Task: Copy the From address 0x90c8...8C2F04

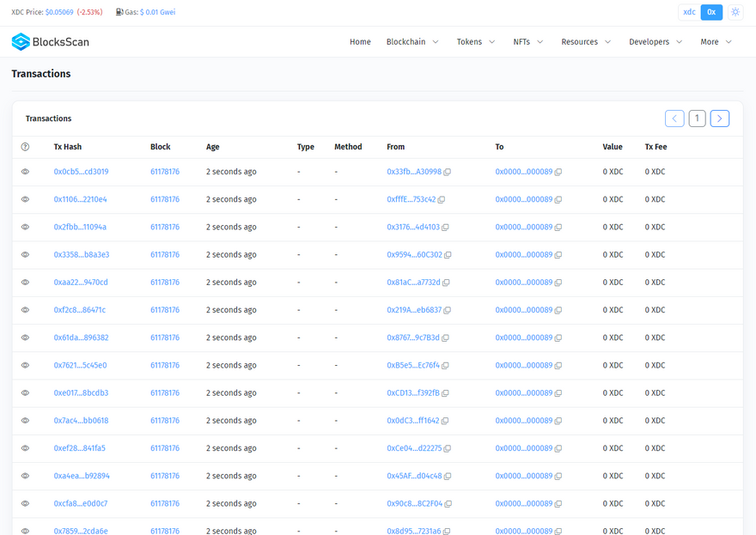Action: pos(448,504)
